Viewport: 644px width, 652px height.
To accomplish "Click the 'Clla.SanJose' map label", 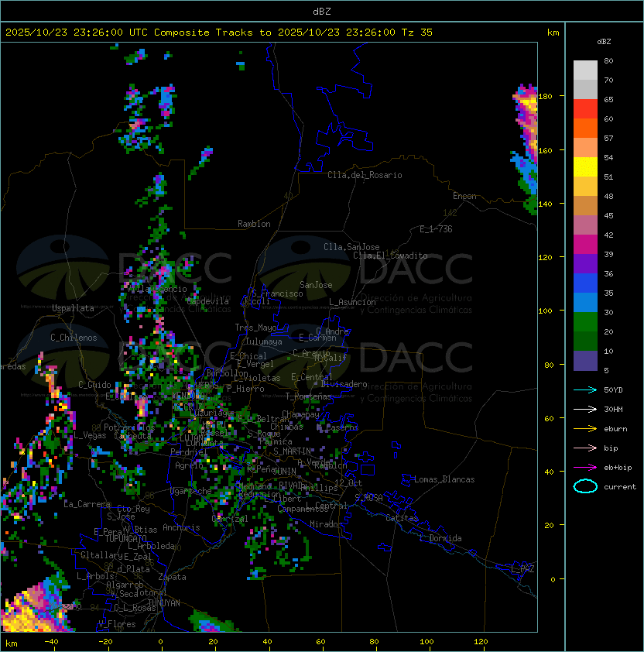I will click(351, 247).
